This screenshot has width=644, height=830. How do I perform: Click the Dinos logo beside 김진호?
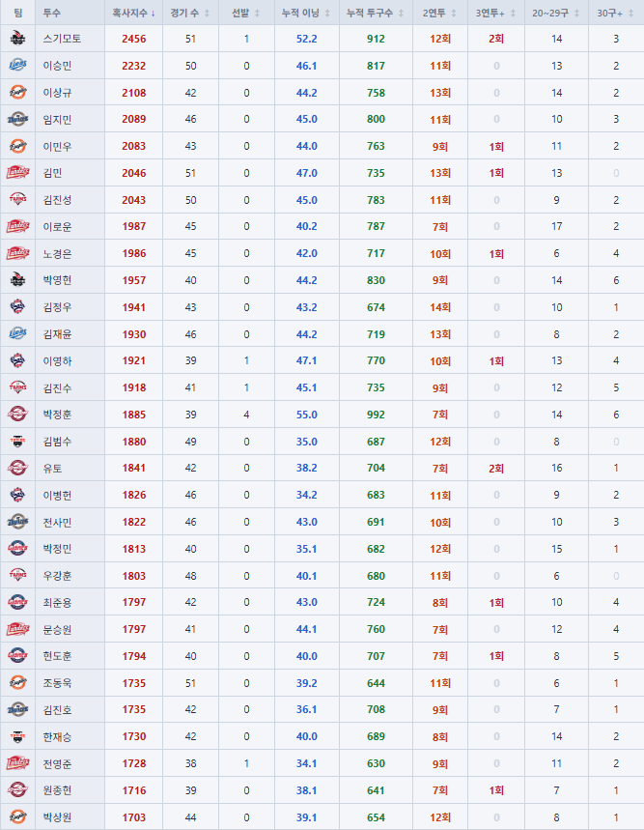point(17,709)
